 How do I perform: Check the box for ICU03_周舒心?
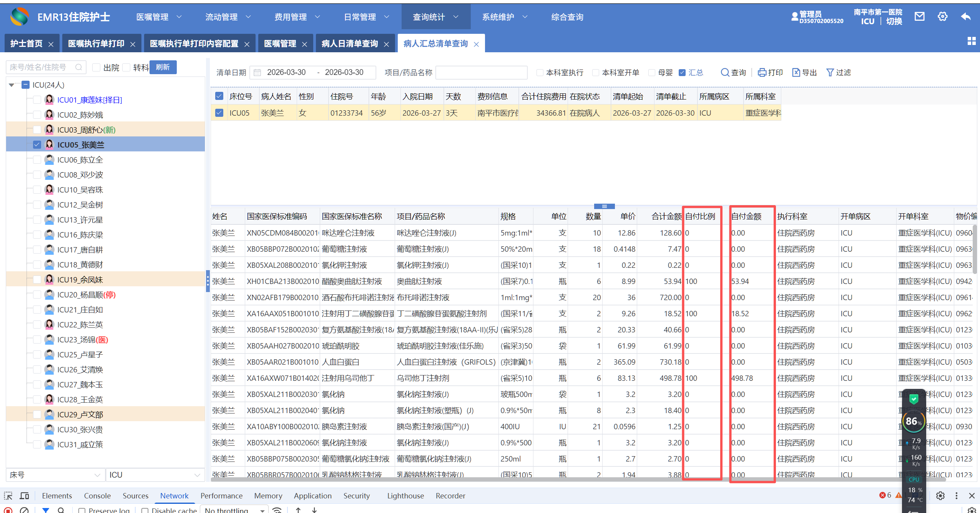pyautogui.click(x=37, y=130)
